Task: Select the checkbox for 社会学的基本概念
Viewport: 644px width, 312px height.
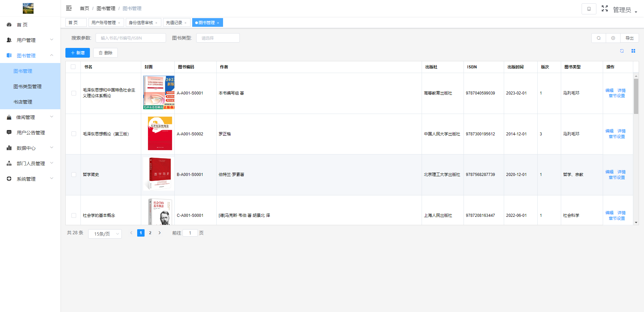Action: [74, 215]
